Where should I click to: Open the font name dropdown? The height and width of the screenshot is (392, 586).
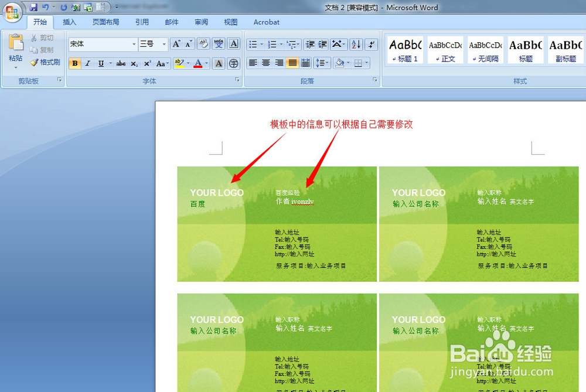135,44
